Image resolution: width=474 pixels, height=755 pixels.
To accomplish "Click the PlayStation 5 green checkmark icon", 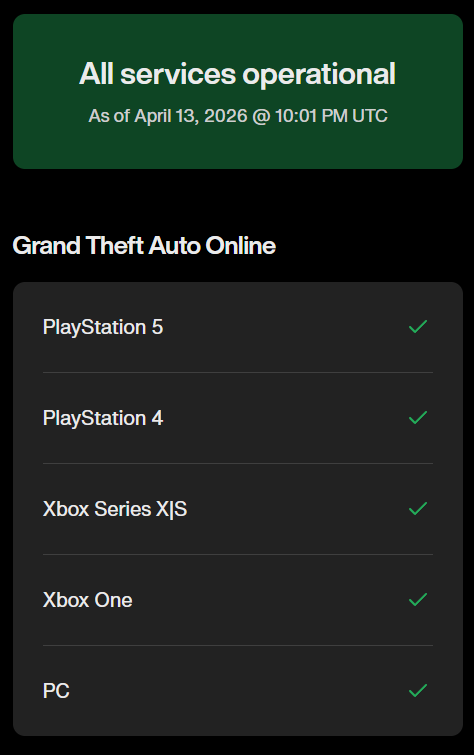I will click(x=418, y=326).
